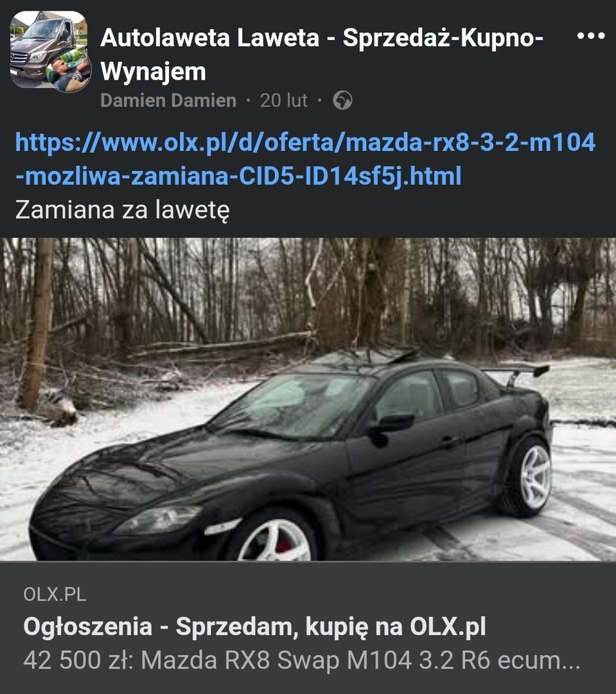Follow the olx.pl mazda-rx8 offer URL
The image size is (616, 694).
coord(305,159)
